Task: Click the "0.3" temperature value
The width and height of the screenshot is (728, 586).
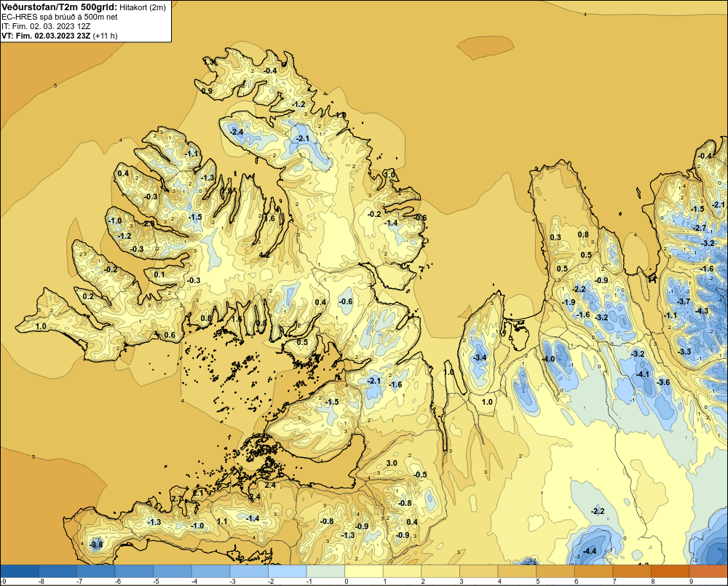Action: 555,237
